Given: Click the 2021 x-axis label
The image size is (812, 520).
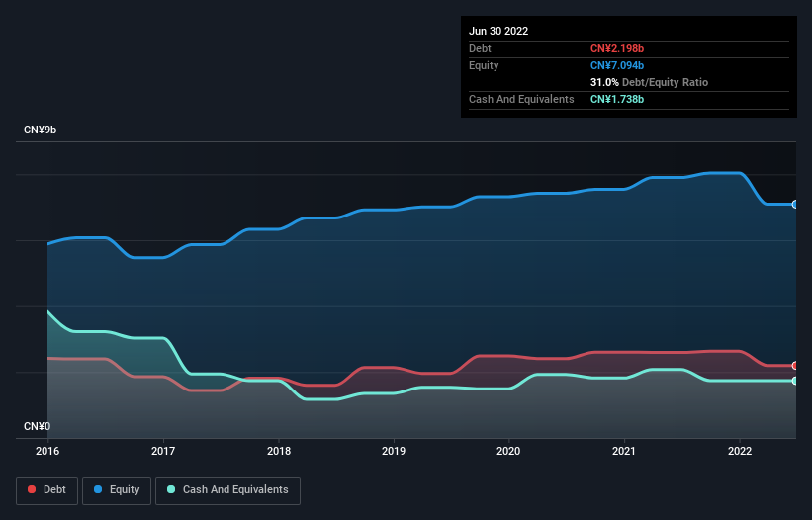Looking at the screenshot, I should (x=624, y=451).
